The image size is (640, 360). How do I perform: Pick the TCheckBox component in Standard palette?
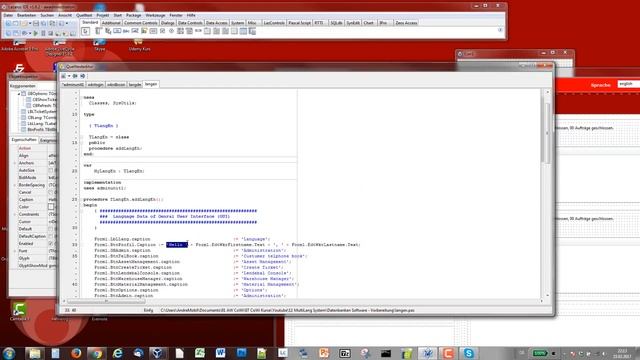[162, 31]
